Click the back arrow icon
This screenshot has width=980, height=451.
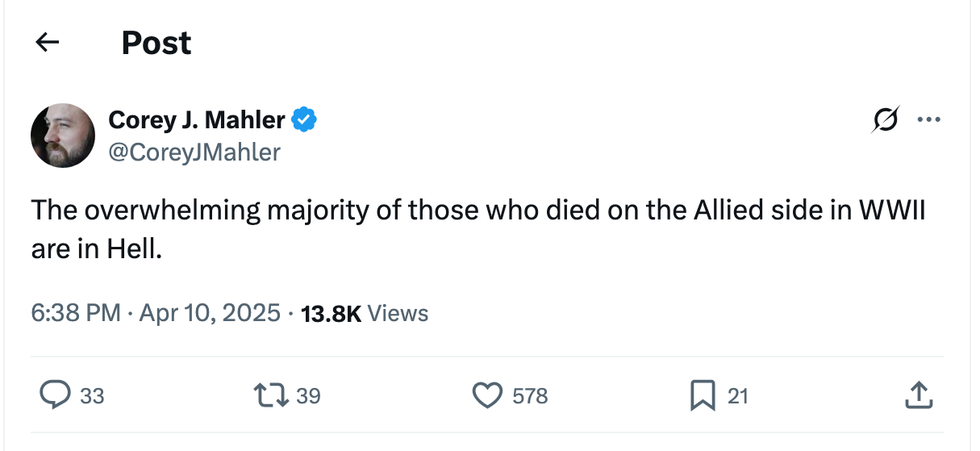pos(48,43)
